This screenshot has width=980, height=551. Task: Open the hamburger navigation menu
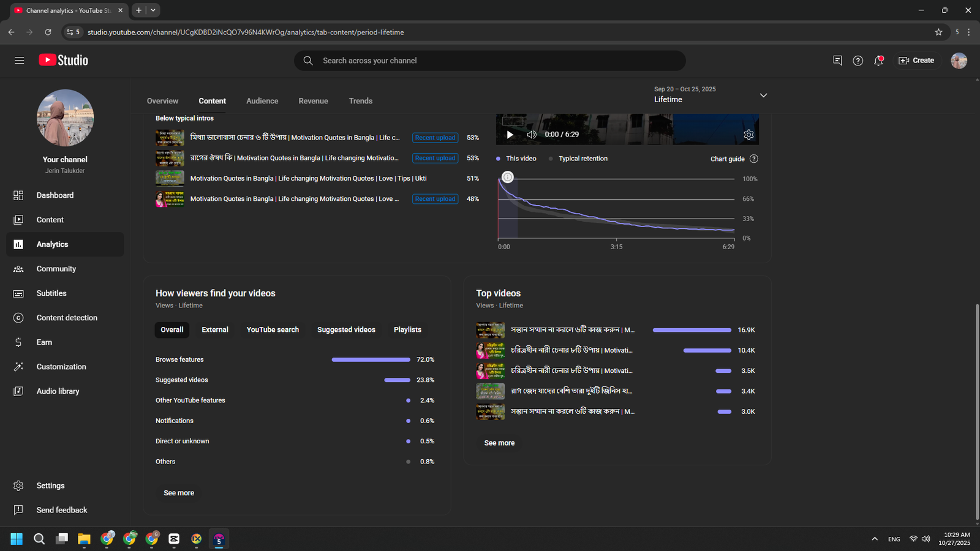[19, 60]
